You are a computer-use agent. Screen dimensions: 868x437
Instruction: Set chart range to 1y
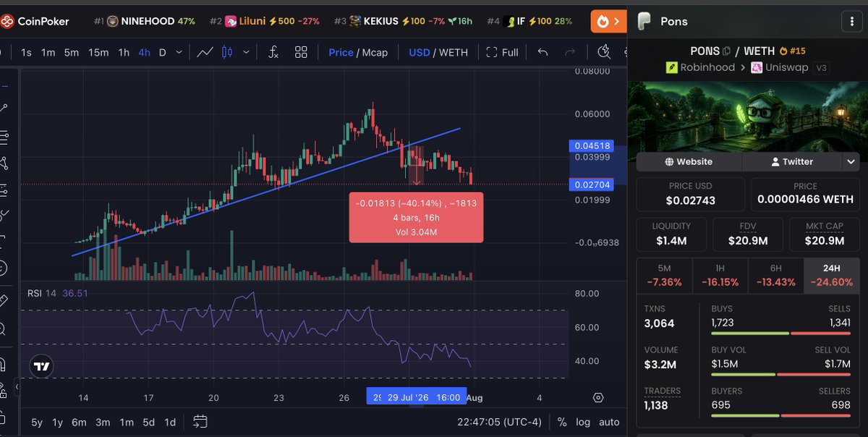[58, 422]
